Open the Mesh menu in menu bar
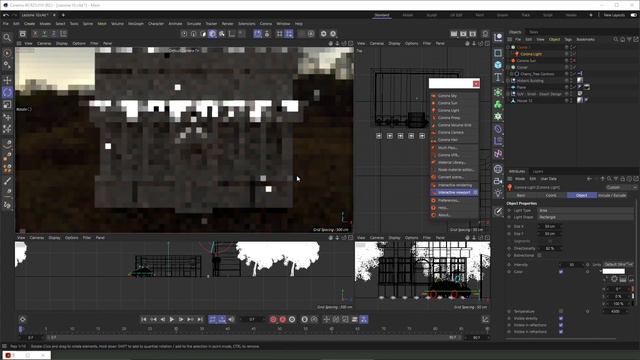The image size is (640, 360). (x=102, y=24)
